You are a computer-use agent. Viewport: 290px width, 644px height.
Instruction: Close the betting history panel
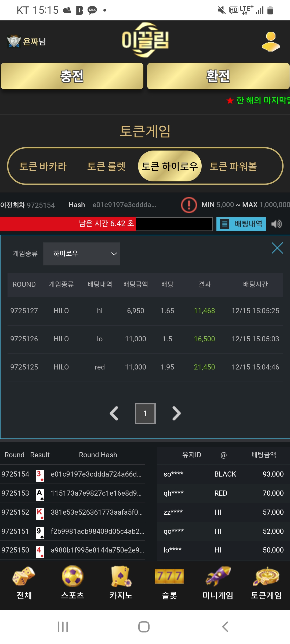[277, 248]
